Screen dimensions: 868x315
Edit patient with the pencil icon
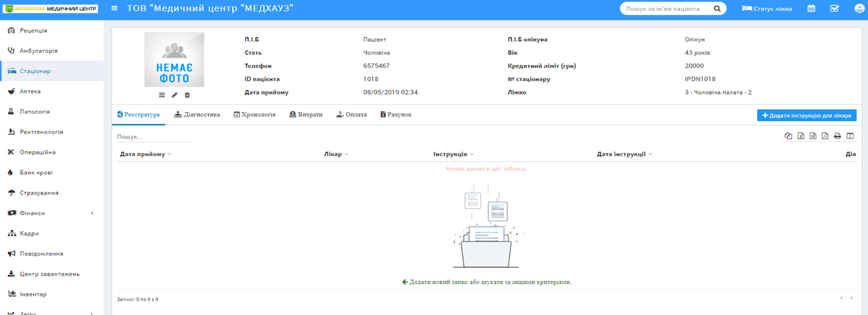tap(174, 95)
